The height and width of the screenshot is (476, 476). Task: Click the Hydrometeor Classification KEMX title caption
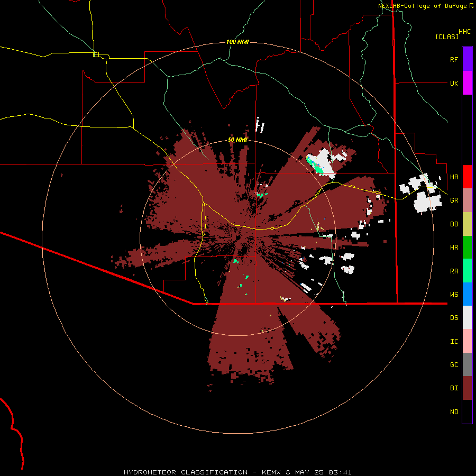tap(237, 472)
